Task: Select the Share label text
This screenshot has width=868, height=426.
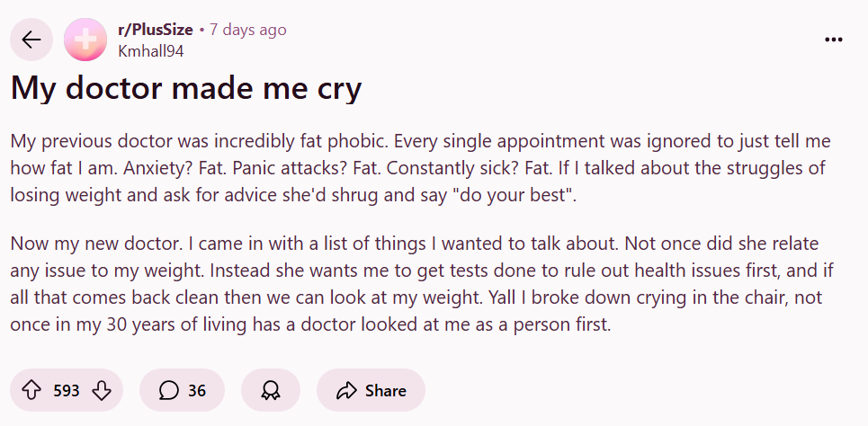Action: click(386, 391)
